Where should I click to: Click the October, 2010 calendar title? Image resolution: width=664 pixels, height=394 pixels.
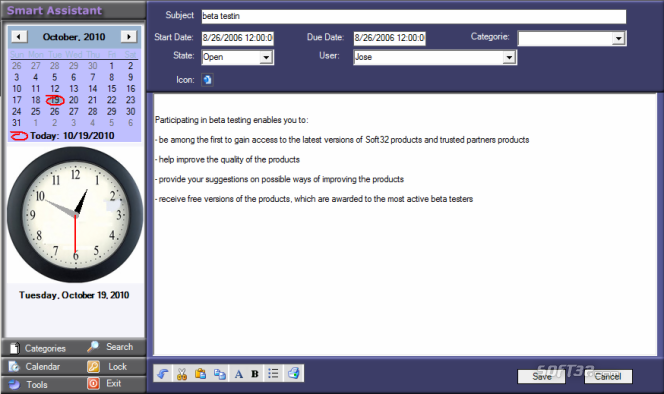74,37
